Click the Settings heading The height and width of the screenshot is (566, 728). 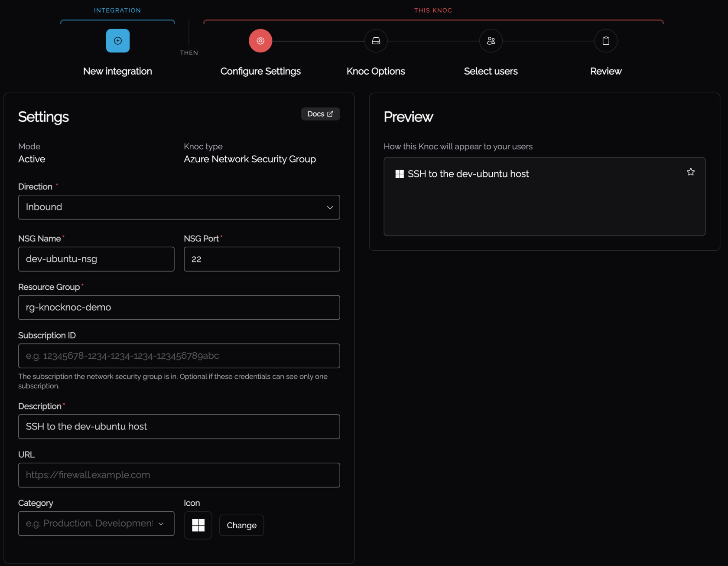(43, 117)
